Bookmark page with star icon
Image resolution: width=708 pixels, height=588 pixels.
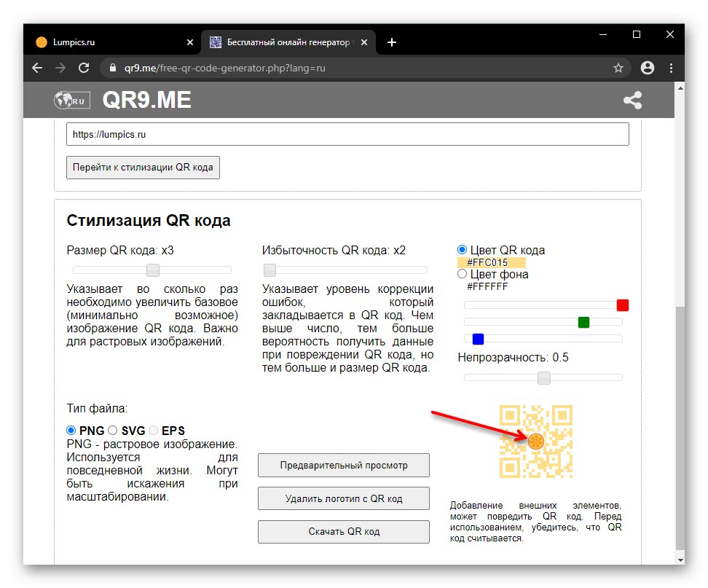(618, 68)
